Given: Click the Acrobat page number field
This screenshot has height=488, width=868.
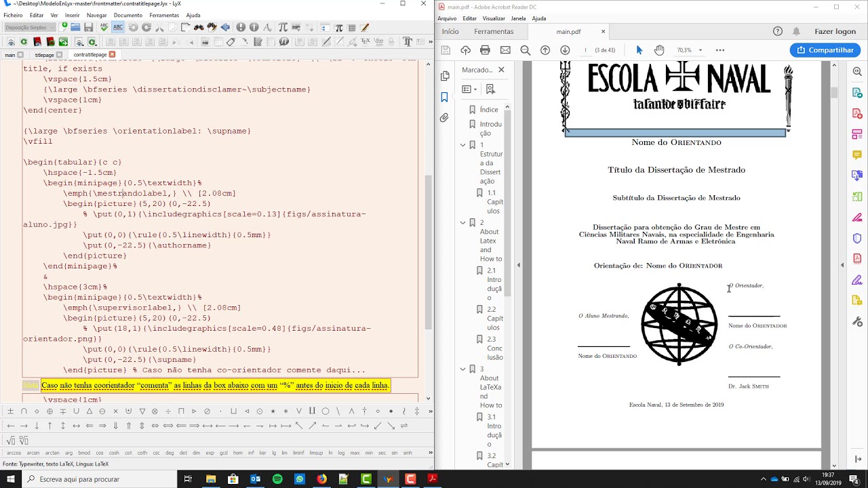Looking at the screenshot, I should click(585, 50).
